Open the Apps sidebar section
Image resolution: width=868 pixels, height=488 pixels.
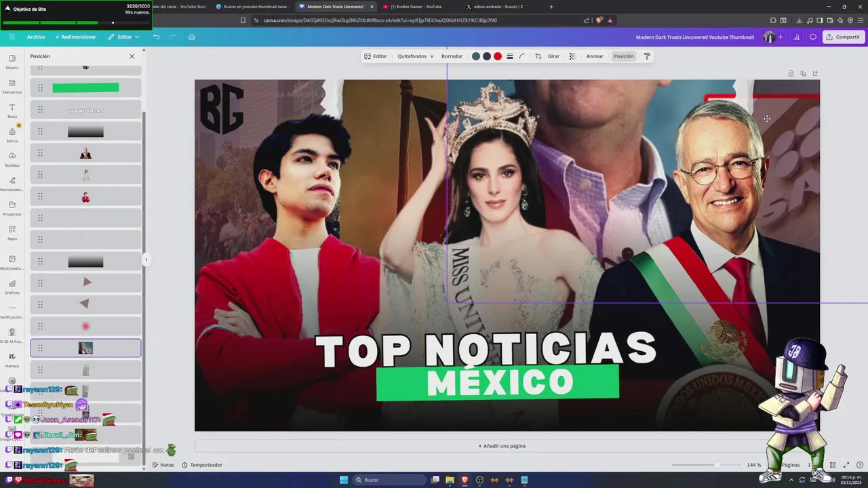[12, 232]
